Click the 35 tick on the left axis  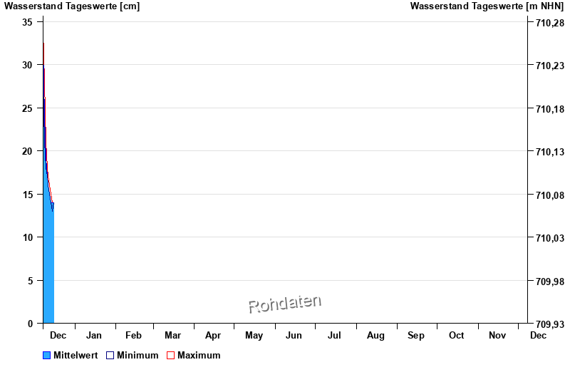coord(28,22)
